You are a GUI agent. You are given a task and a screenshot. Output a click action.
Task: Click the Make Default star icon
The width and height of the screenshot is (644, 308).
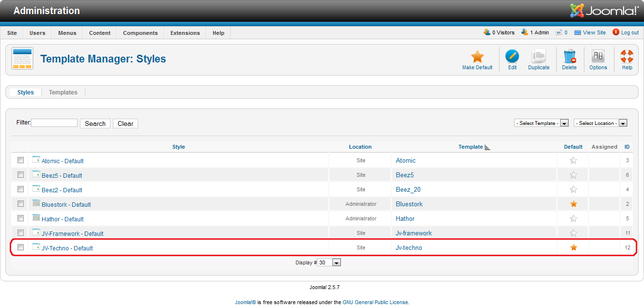point(477,57)
